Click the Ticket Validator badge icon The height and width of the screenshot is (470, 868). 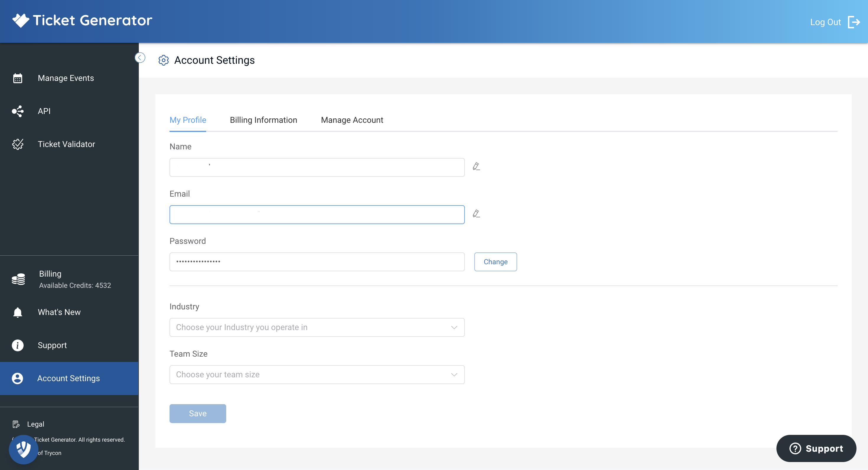[17, 144]
